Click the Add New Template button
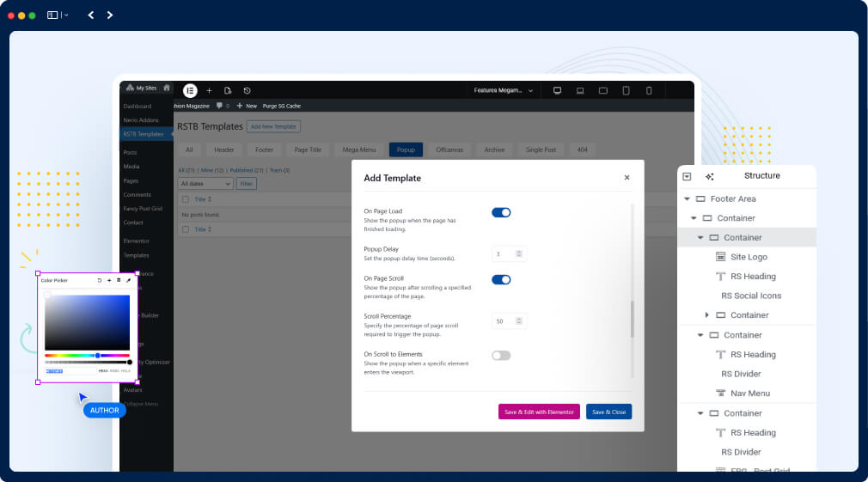The height and width of the screenshot is (482, 868). [x=273, y=126]
